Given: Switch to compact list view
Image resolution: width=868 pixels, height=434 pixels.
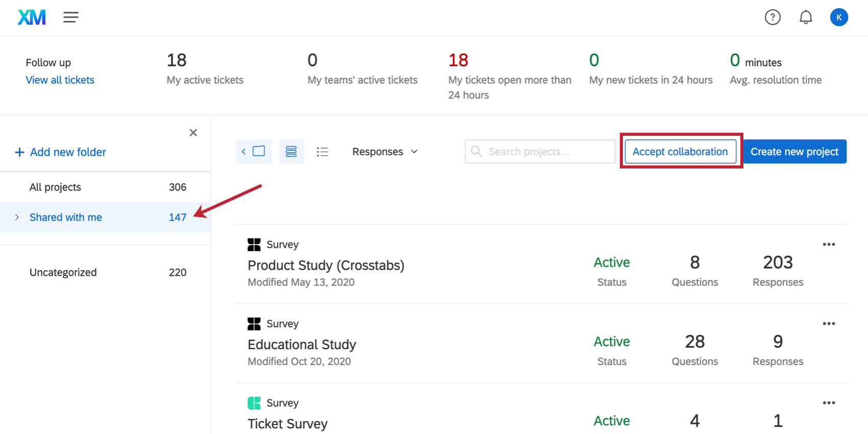Looking at the screenshot, I should 322,152.
